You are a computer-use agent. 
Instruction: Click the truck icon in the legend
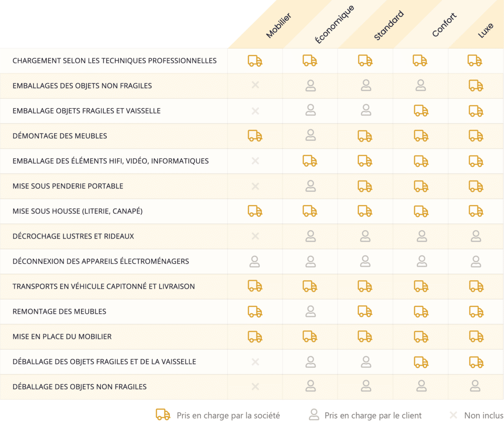click(163, 415)
